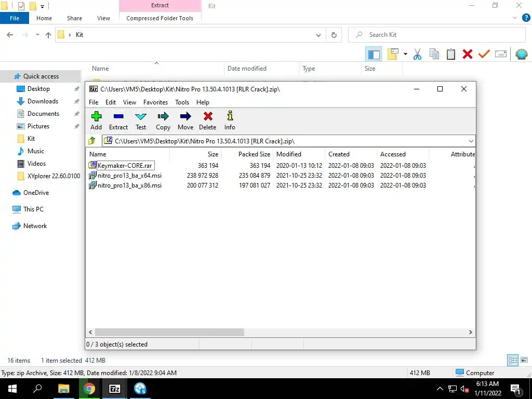The height and width of the screenshot is (399, 532).
Task: Click 7-Zip horizontal scrollbar thumb
Action: pyautogui.click(x=169, y=332)
